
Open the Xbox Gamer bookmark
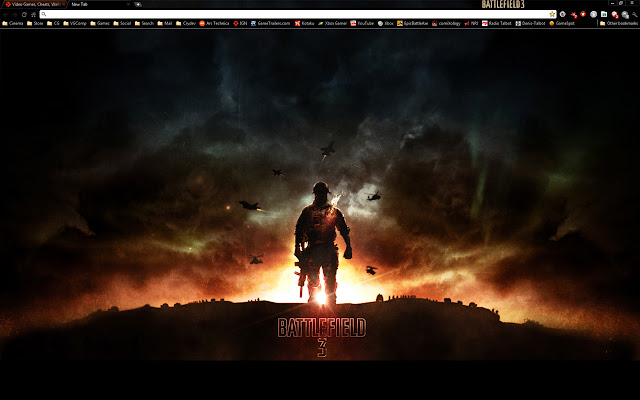[x=333, y=23]
